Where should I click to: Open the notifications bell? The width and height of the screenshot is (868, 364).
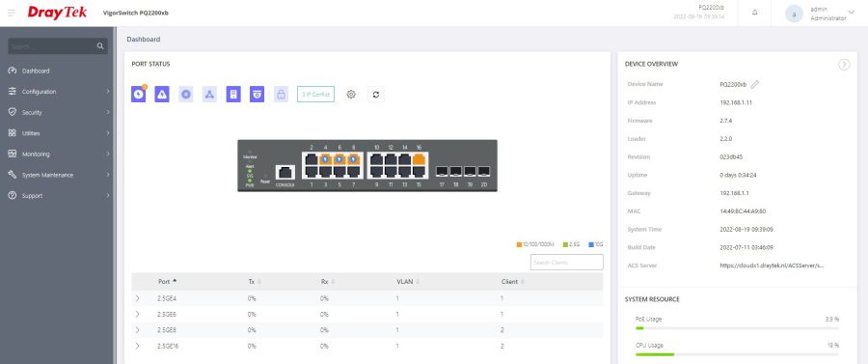(x=754, y=13)
